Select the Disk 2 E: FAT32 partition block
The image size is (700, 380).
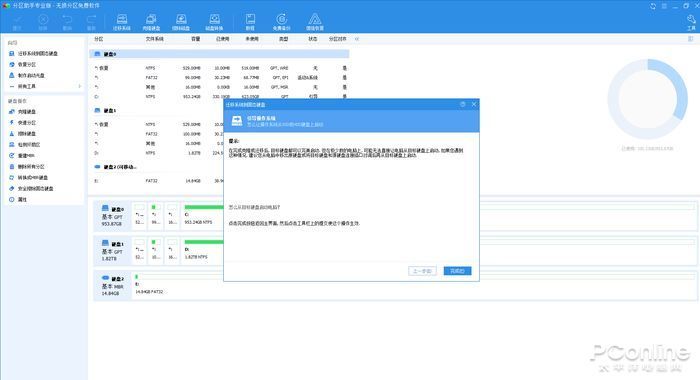tap(149, 284)
